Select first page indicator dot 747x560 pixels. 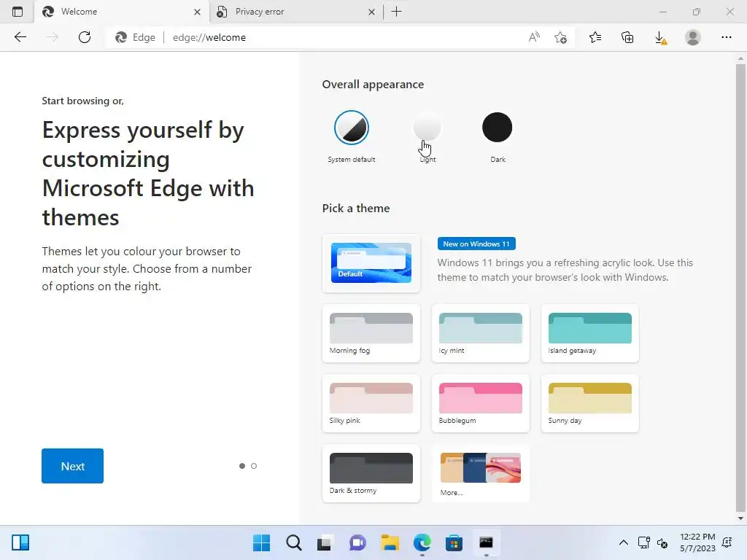coord(242,466)
